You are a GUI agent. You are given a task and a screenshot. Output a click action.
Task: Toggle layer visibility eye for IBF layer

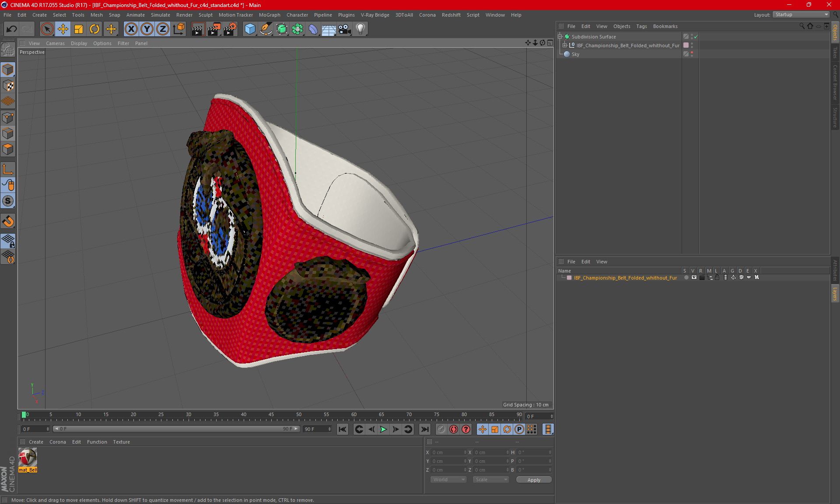(x=694, y=277)
